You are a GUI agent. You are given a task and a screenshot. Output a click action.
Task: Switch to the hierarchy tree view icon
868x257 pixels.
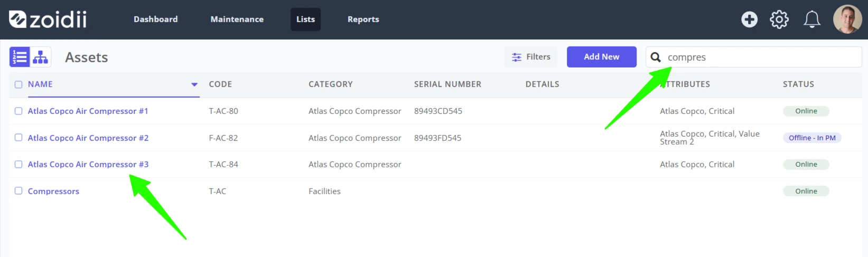click(41, 57)
